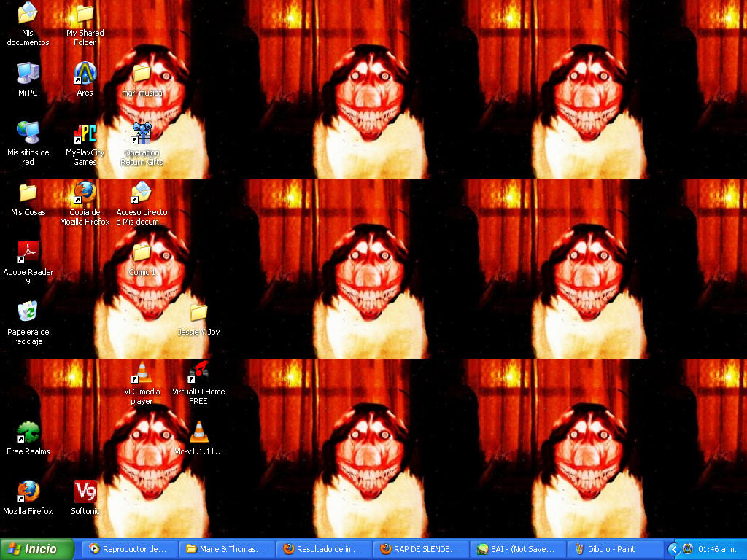
Task: Switch to Marie & Thomas folder window
Action: [228, 549]
